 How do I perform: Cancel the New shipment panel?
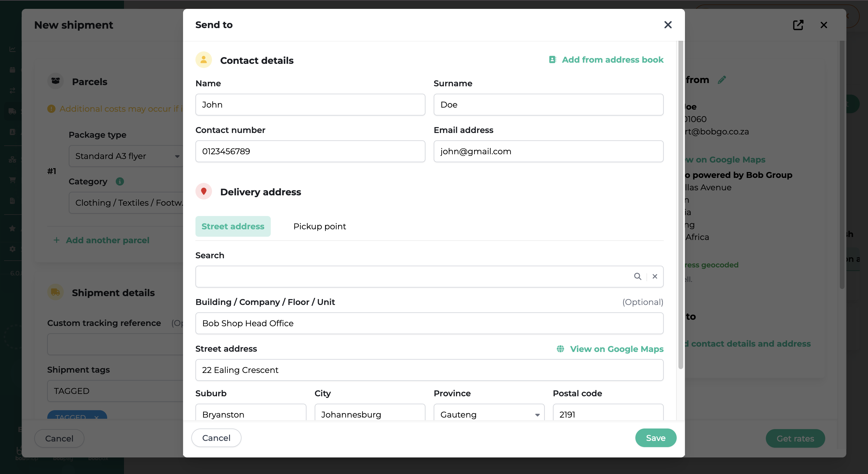[x=59, y=438]
